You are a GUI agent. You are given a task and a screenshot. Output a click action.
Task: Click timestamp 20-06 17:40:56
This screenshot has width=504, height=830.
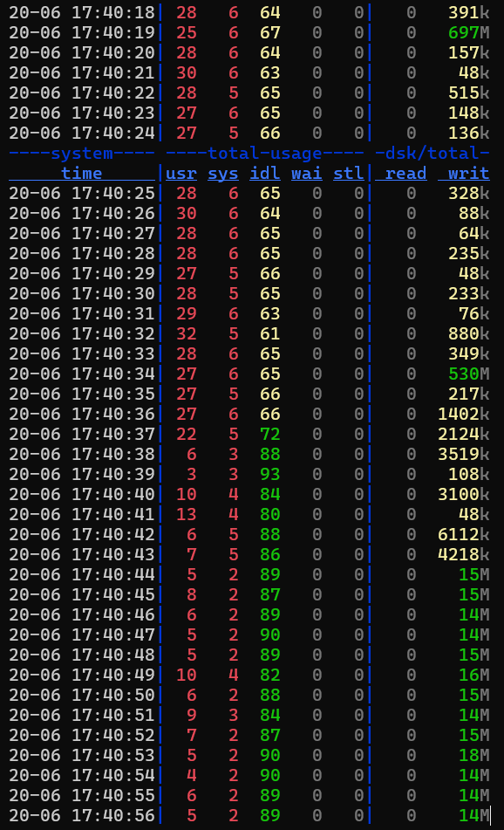(x=81, y=816)
